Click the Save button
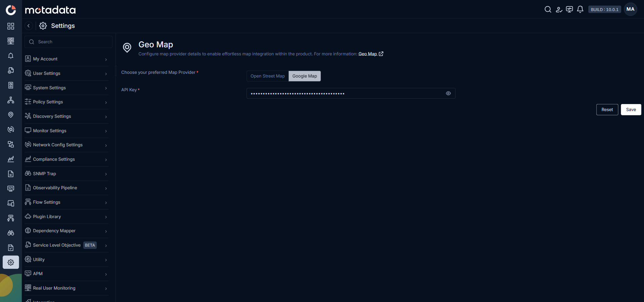The image size is (644, 302). 631,110
